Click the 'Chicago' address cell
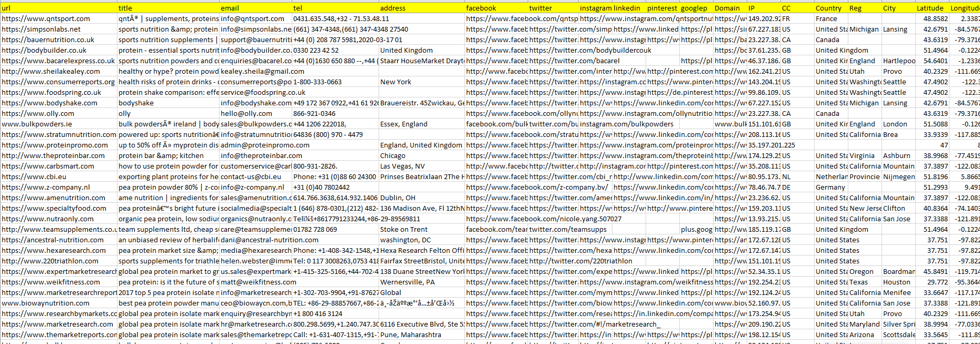The width and height of the screenshot is (980, 344). tap(422, 155)
